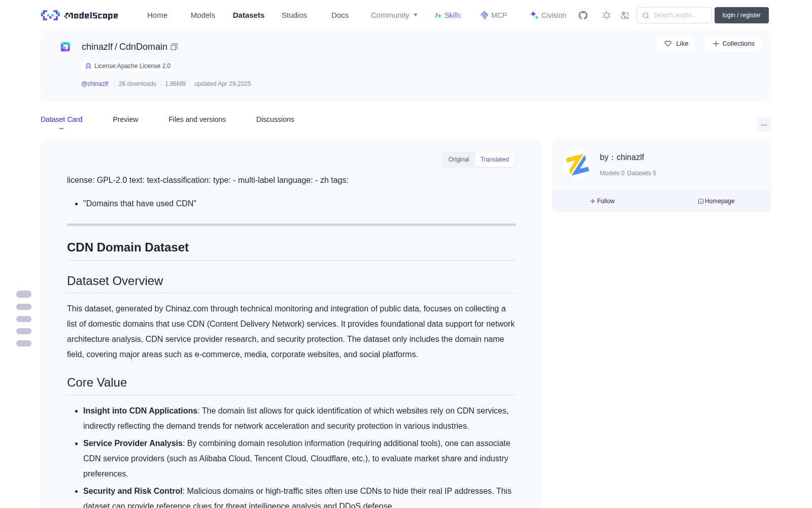Click the "by：chinazlf" author name
This screenshot has height=508, width=812.
click(622, 157)
